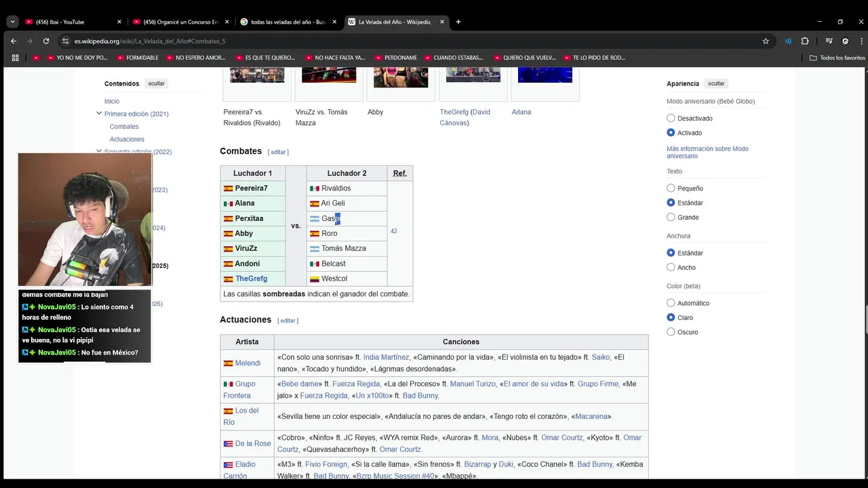Open the Aitana link under photo
Image resolution: width=868 pixels, height=488 pixels.
[521, 112]
